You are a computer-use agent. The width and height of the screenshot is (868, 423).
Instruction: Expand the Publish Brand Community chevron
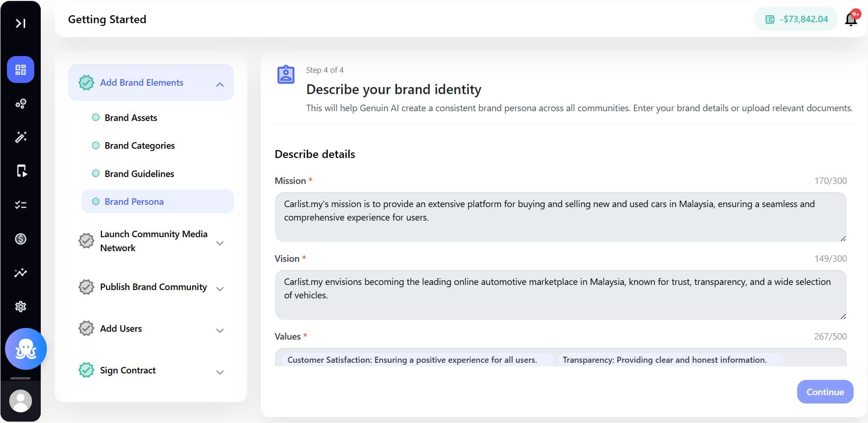coord(220,289)
